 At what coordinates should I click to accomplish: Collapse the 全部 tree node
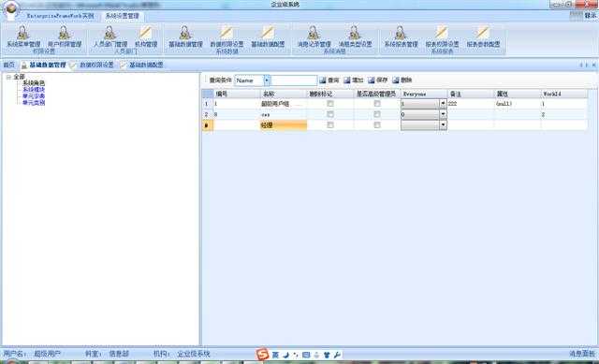point(8,77)
